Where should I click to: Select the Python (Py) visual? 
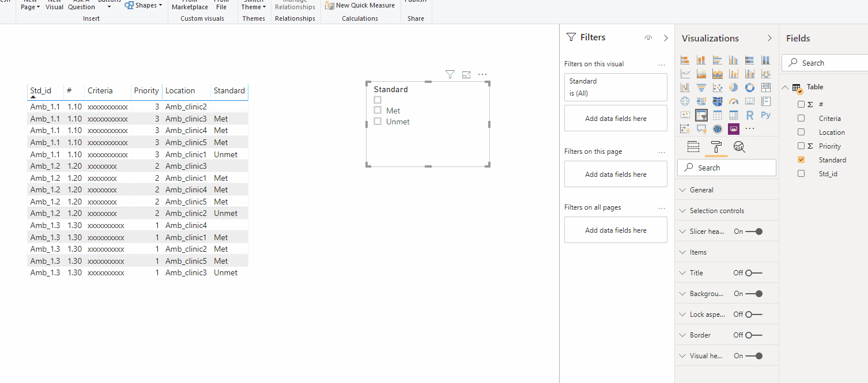[766, 115]
